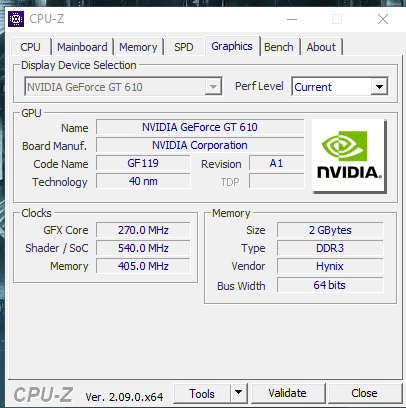Click the CPU-Z app icon in title bar
This screenshot has width=406, height=408.
click(16, 19)
